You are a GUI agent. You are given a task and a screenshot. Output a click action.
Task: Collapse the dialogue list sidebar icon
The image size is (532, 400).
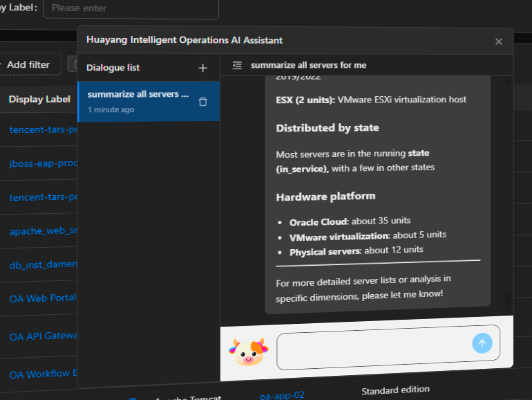click(237, 65)
